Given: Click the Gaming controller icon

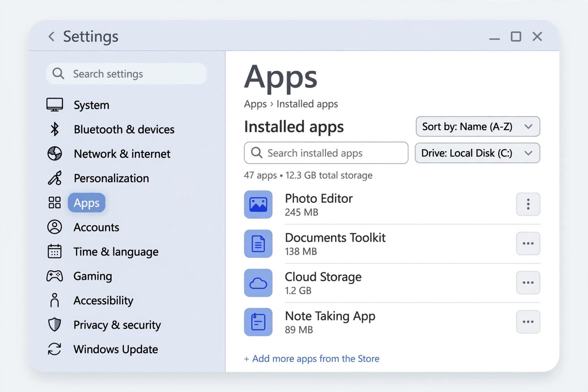Looking at the screenshot, I should 55,276.
